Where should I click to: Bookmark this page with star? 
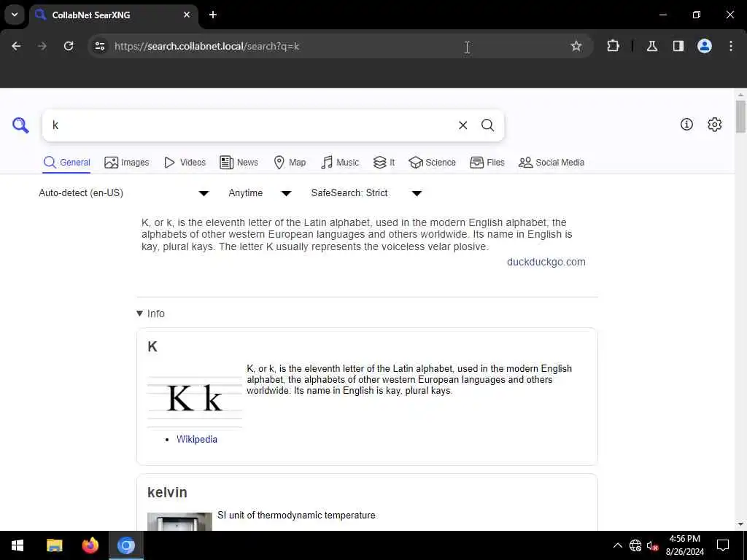(x=576, y=46)
